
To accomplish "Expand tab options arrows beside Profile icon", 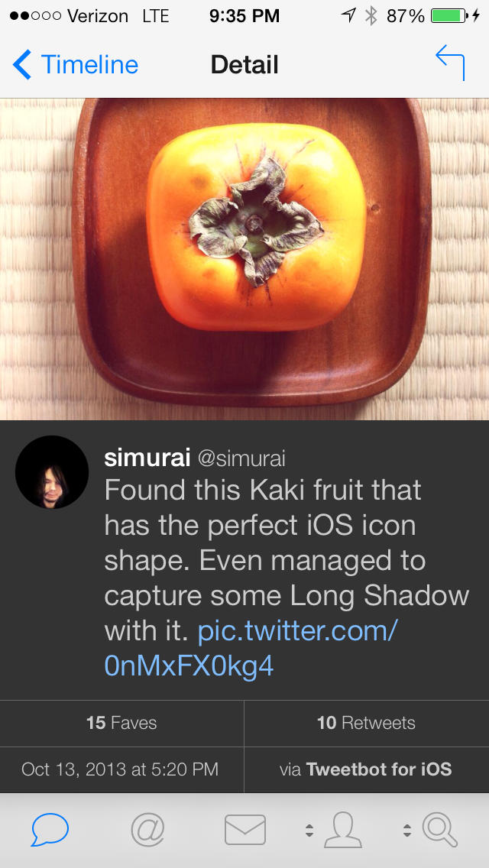I will [x=309, y=831].
